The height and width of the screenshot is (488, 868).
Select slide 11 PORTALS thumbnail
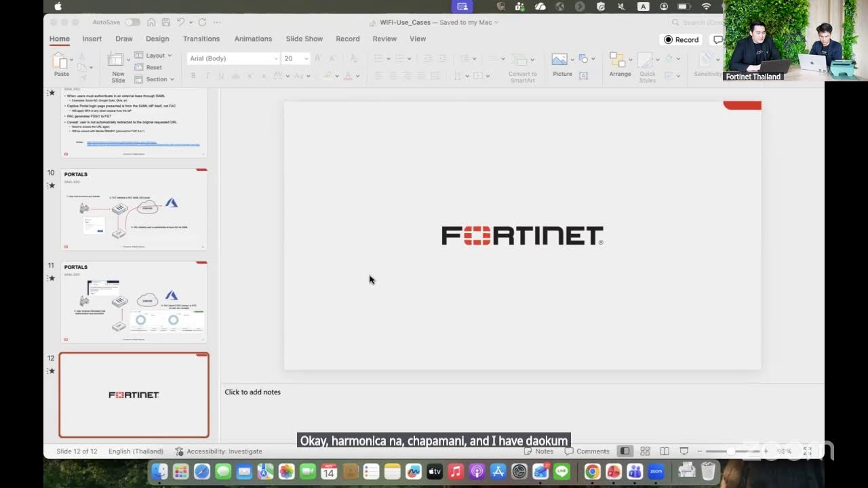point(134,302)
